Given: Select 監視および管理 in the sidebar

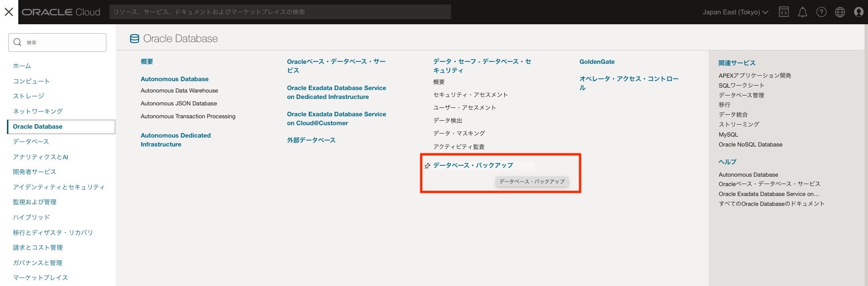Looking at the screenshot, I should pos(35,202).
